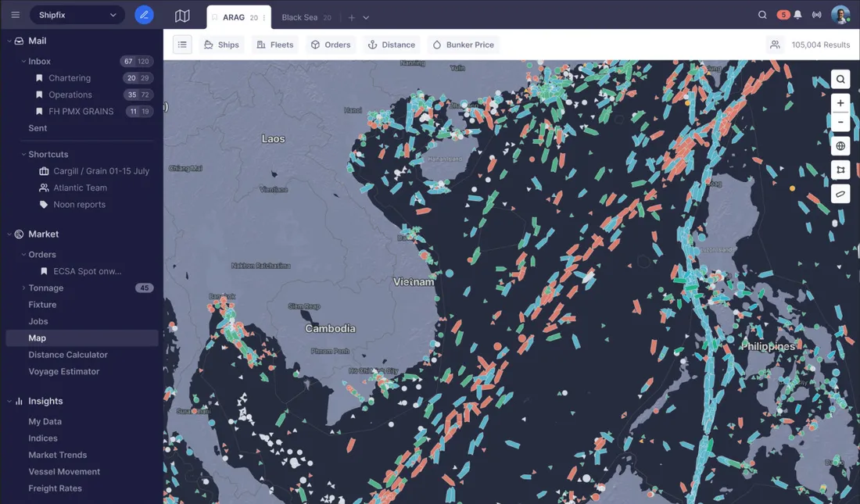Expand the Tonnage tree item

point(23,288)
